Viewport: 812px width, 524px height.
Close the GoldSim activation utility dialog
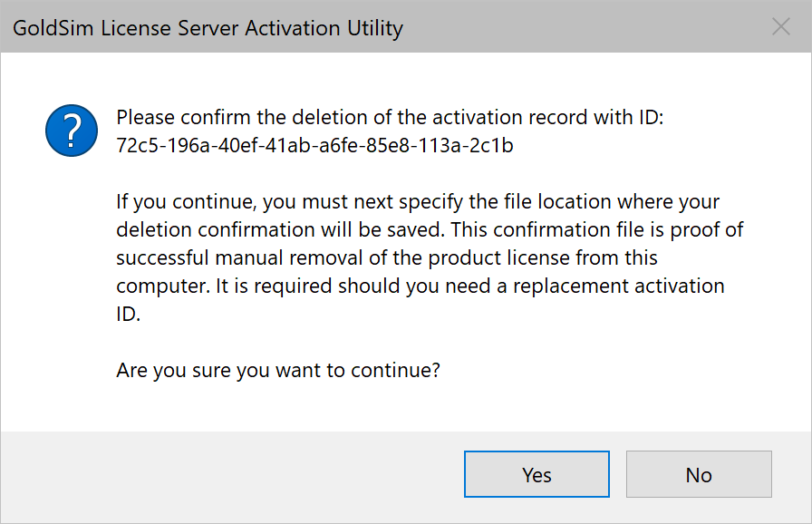point(781,26)
